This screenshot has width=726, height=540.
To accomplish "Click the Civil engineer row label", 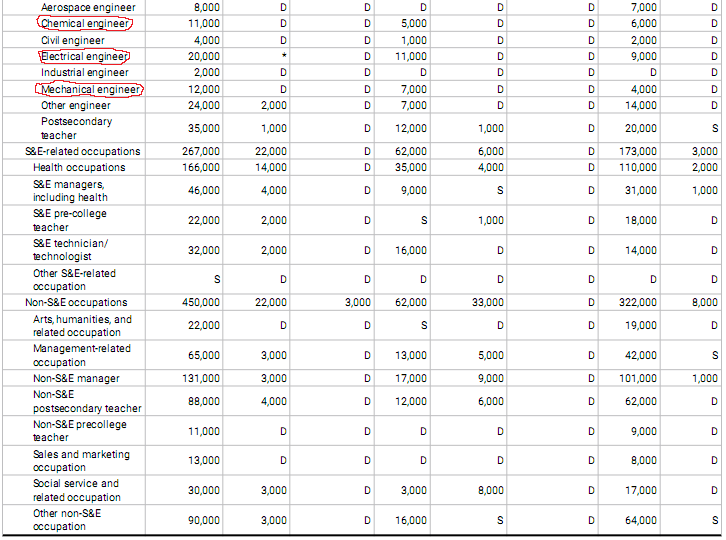I will [73, 40].
